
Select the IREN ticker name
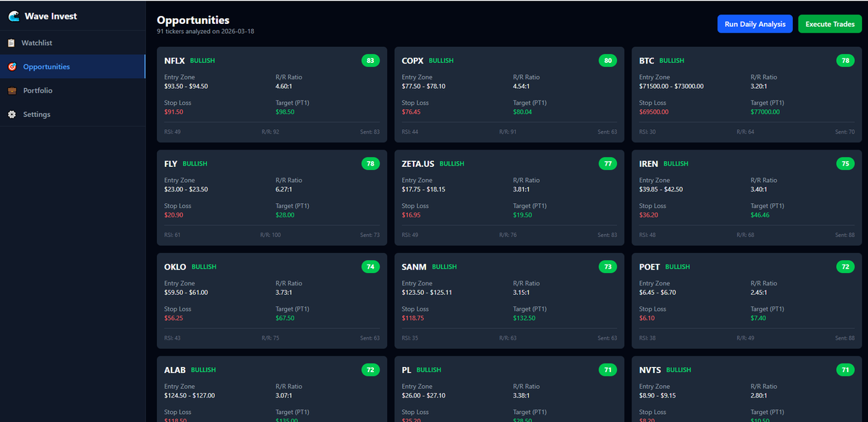(x=649, y=164)
